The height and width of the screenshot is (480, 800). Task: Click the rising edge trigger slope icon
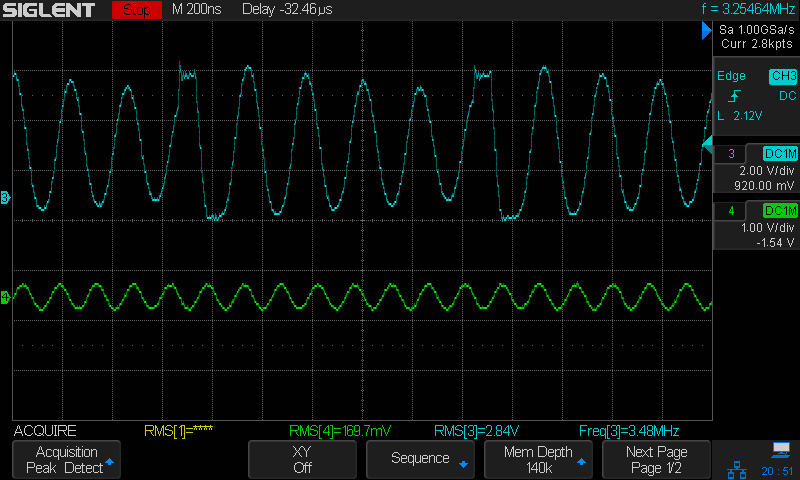pyautogui.click(x=735, y=96)
